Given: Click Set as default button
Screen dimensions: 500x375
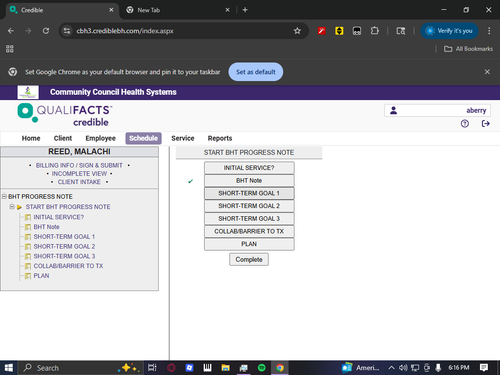Looking at the screenshot, I should coord(256,72).
